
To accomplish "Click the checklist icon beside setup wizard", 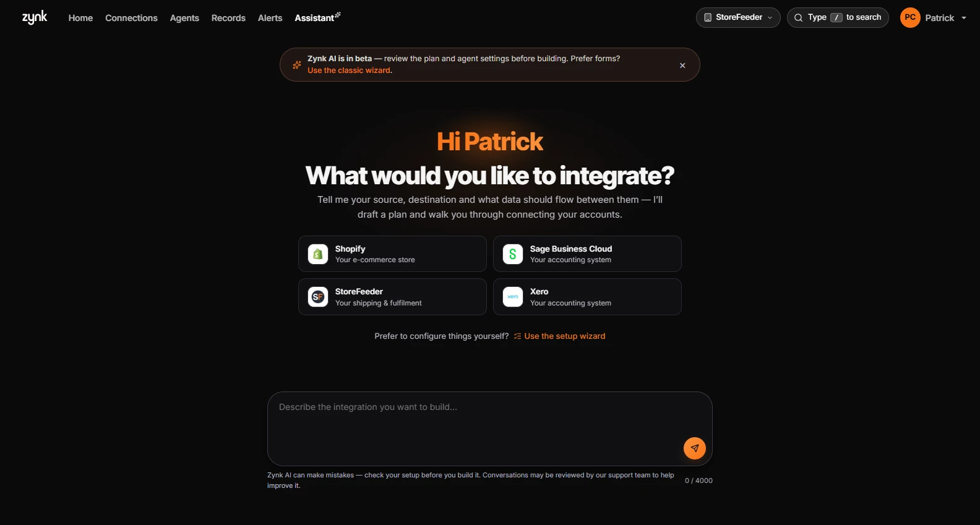I will 517,336.
